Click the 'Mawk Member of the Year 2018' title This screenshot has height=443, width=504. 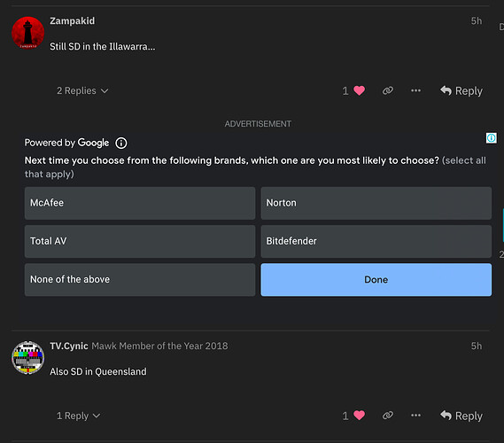159,346
